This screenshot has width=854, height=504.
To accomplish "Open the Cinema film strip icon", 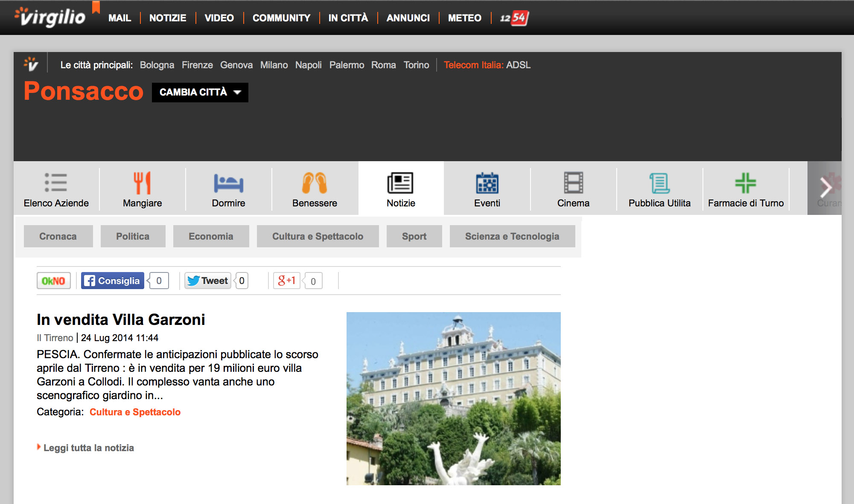I will click(x=573, y=183).
